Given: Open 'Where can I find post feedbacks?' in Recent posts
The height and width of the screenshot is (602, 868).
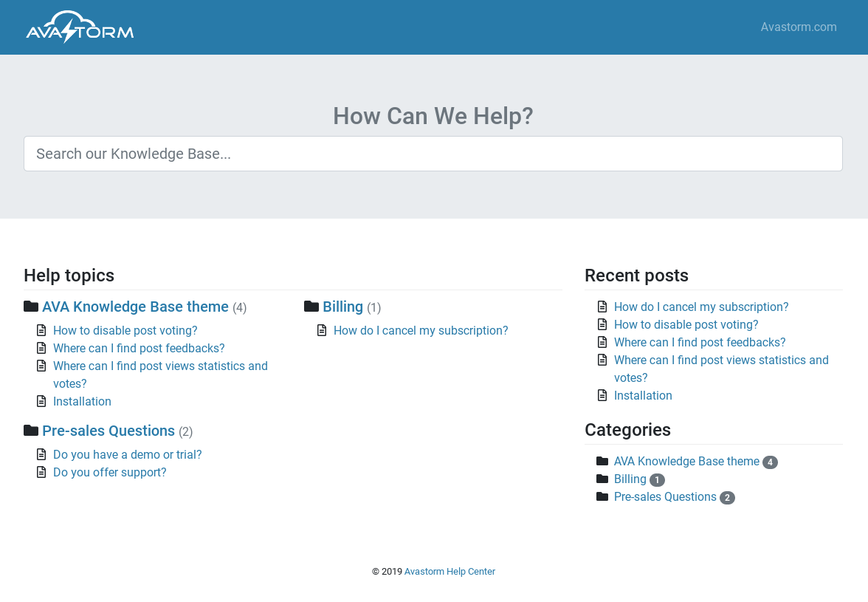Looking at the screenshot, I should [x=700, y=342].
